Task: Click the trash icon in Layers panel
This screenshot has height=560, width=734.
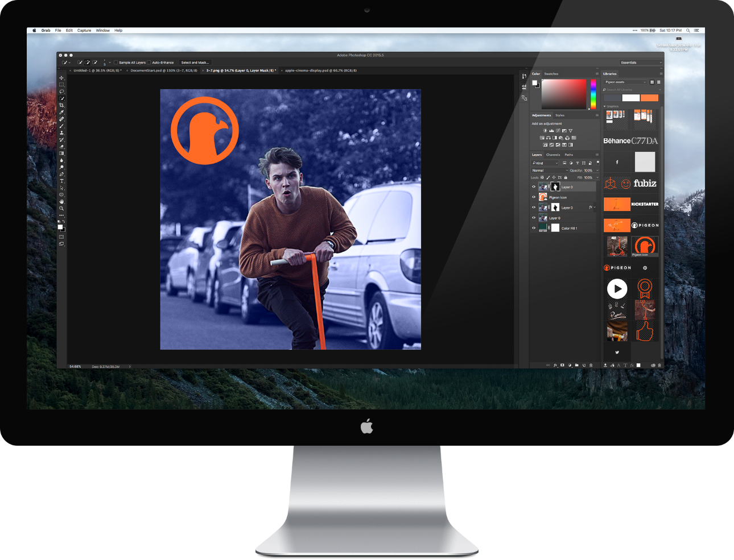Action: click(591, 365)
